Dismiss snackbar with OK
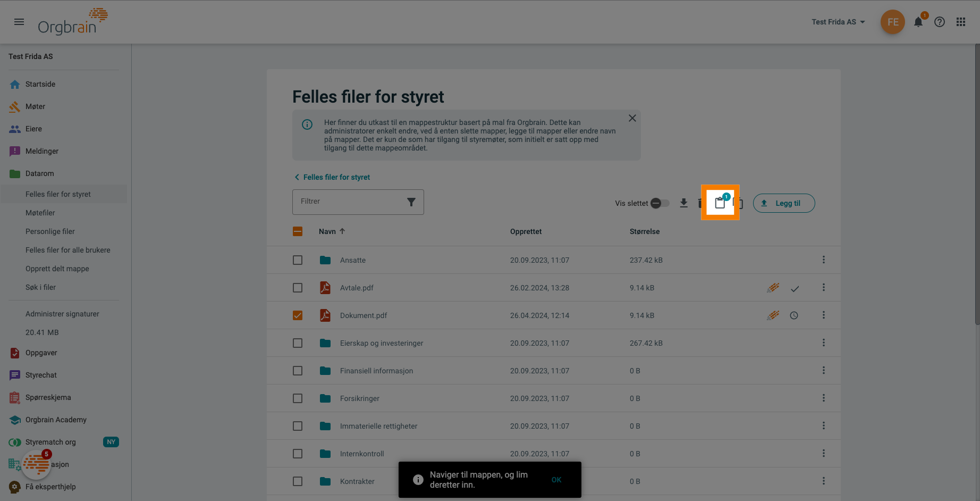Screen dimensions: 980x501 coord(556,480)
